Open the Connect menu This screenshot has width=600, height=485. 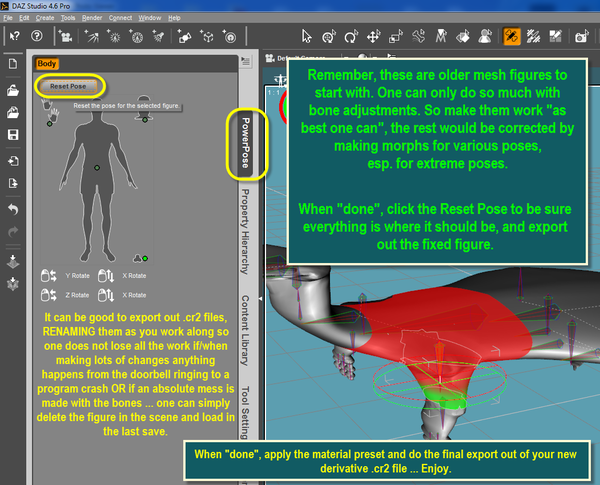[x=120, y=18]
